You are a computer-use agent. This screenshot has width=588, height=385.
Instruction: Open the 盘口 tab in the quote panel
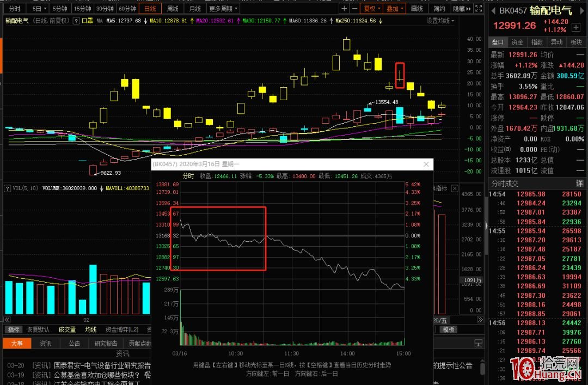(498, 42)
